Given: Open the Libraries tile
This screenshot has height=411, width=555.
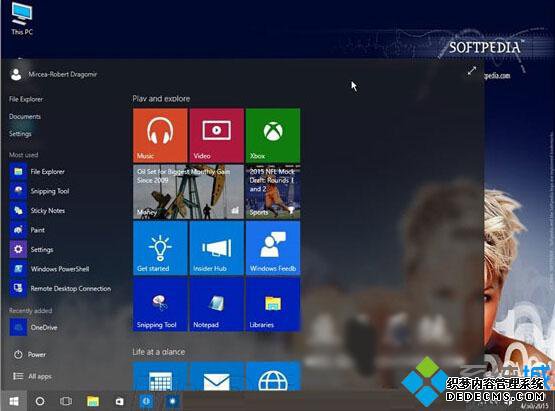Looking at the screenshot, I should tap(273, 304).
